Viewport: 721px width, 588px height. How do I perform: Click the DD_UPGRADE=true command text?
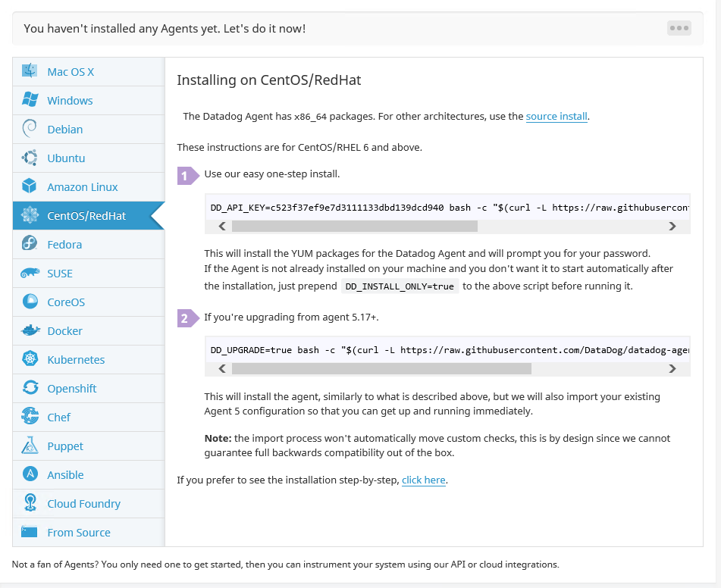coord(450,350)
